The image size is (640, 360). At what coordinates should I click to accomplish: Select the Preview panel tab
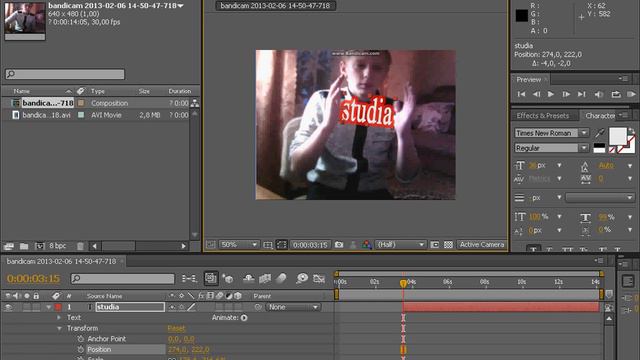tap(528, 80)
